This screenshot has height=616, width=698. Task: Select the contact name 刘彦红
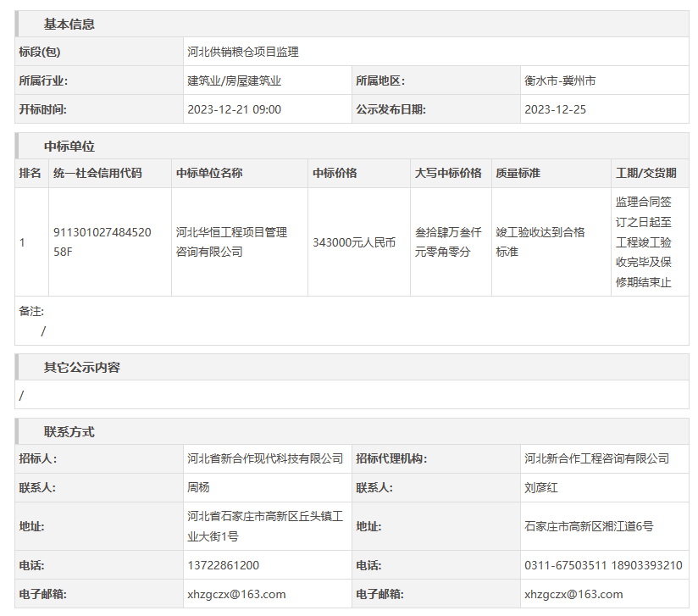[540, 487]
